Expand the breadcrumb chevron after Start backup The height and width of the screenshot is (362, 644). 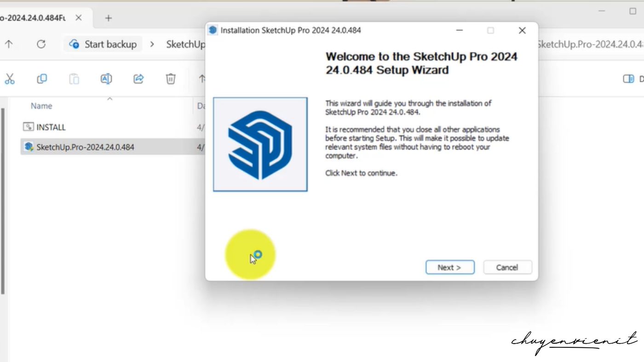pyautogui.click(x=152, y=44)
